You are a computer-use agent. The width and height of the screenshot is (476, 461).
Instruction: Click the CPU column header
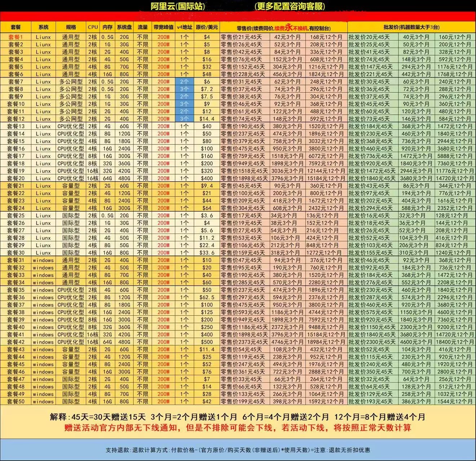(x=93, y=27)
